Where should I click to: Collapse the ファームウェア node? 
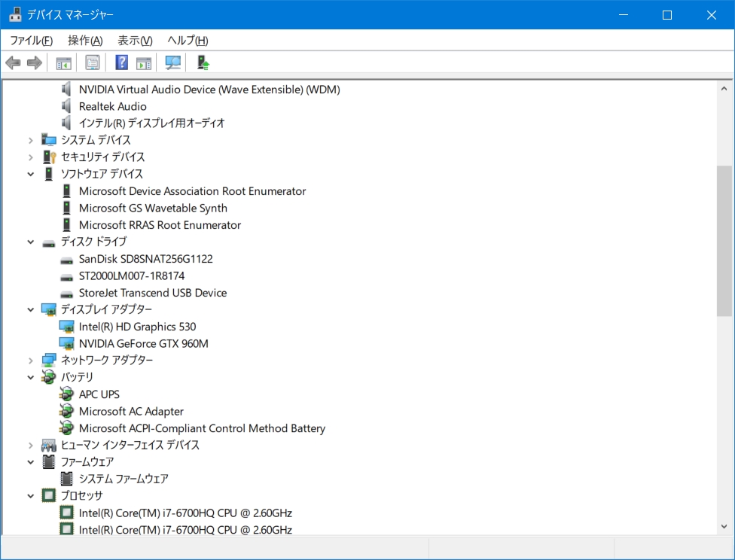tap(30, 462)
